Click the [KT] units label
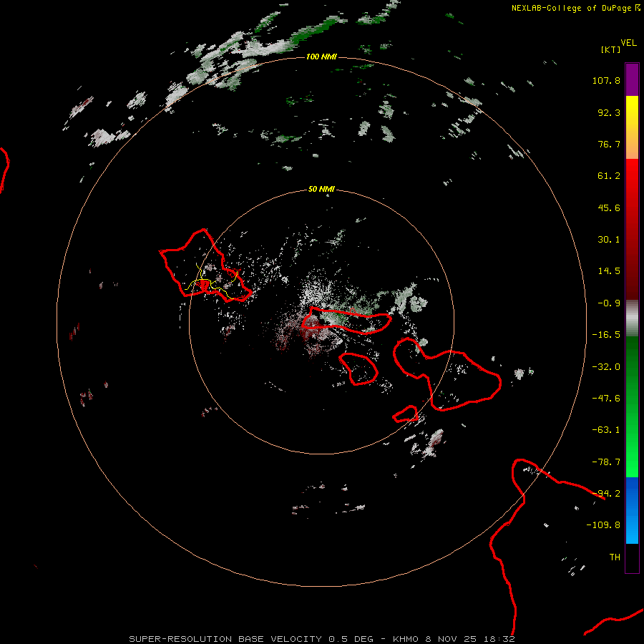Image resolution: width=644 pixels, height=644 pixels. click(610, 49)
